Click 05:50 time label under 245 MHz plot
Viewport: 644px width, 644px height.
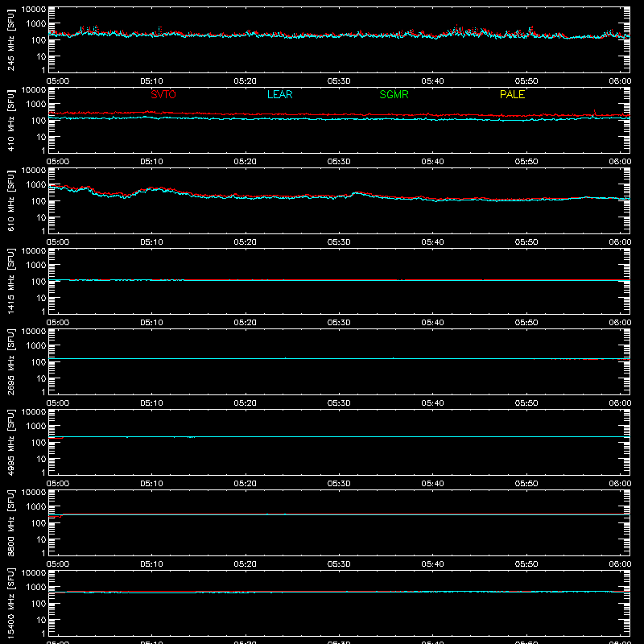coord(526,81)
